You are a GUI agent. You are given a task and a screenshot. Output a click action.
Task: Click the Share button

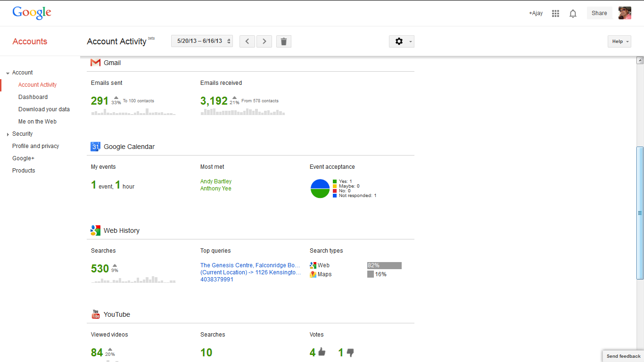click(599, 13)
